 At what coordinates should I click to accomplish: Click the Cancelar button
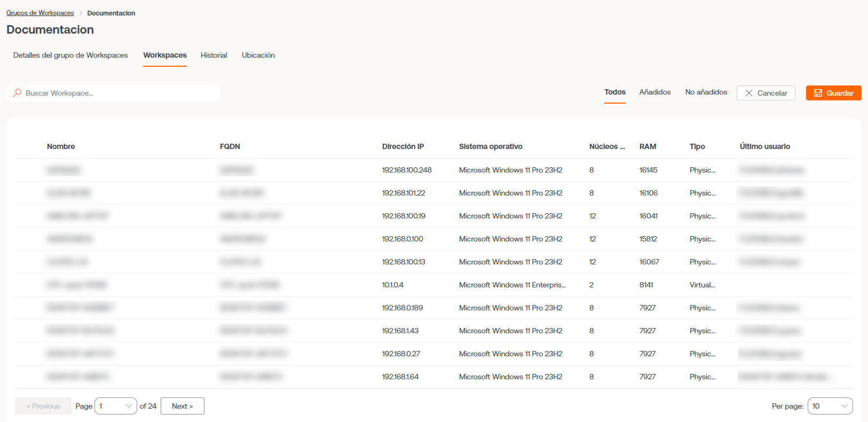766,93
